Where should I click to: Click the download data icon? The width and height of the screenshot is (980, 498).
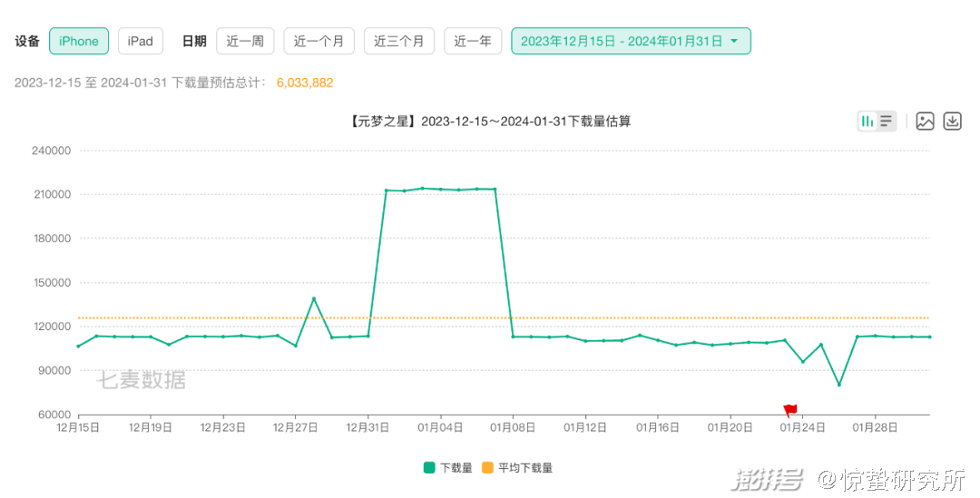pyautogui.click(x=952, y=121)
